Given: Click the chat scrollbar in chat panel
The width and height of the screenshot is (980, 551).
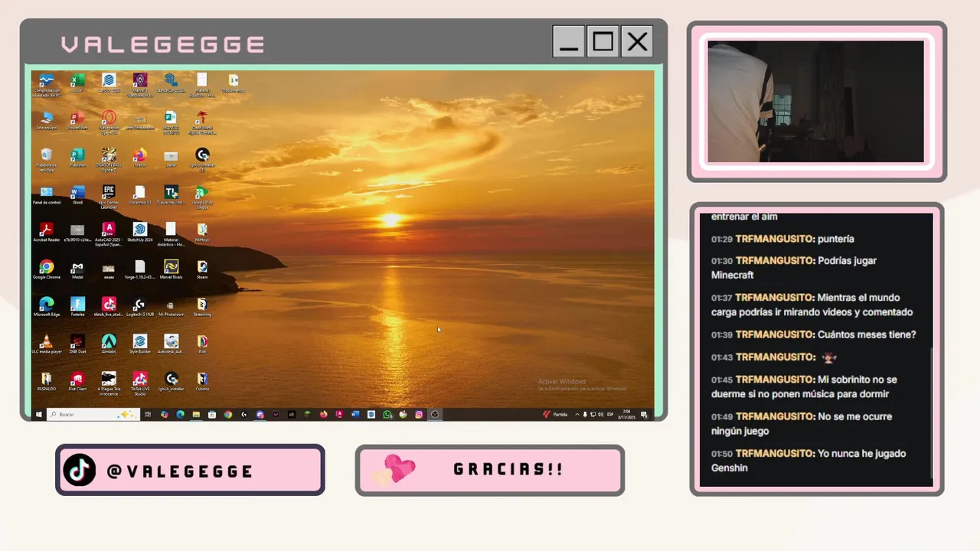Looking at the screenshot, I should (931, 412).
